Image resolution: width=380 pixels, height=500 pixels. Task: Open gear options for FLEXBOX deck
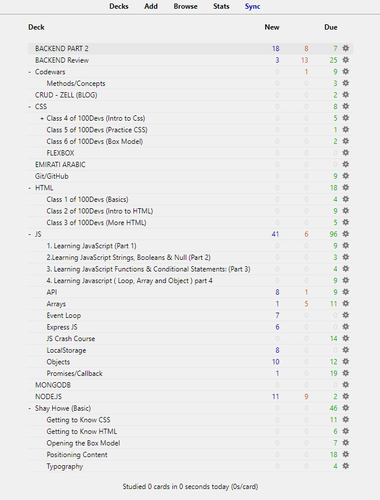click(346, 153)
